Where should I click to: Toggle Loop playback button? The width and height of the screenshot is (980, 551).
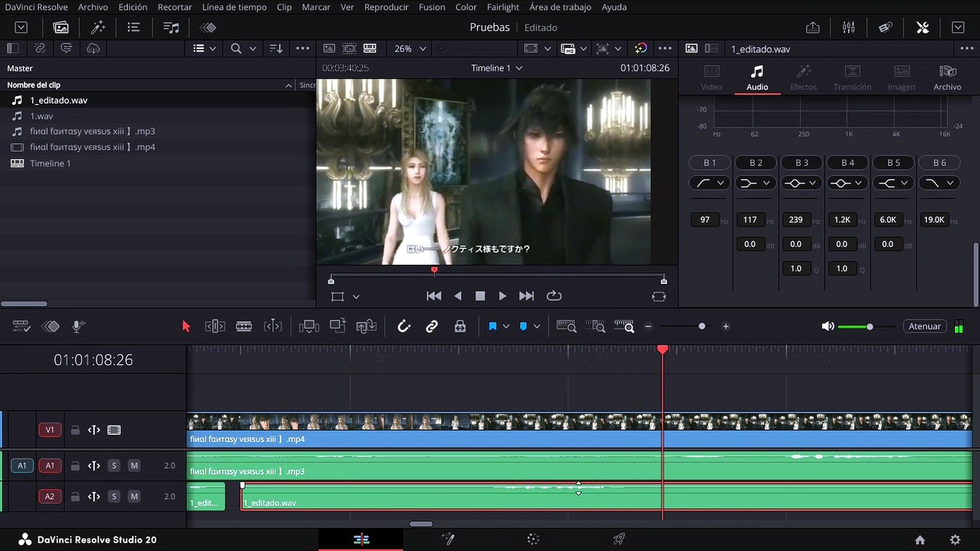pos(554,296)
